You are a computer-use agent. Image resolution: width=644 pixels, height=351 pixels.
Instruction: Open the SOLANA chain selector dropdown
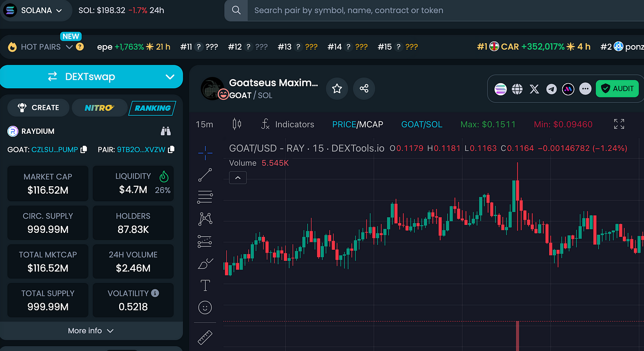click(36, 10)
